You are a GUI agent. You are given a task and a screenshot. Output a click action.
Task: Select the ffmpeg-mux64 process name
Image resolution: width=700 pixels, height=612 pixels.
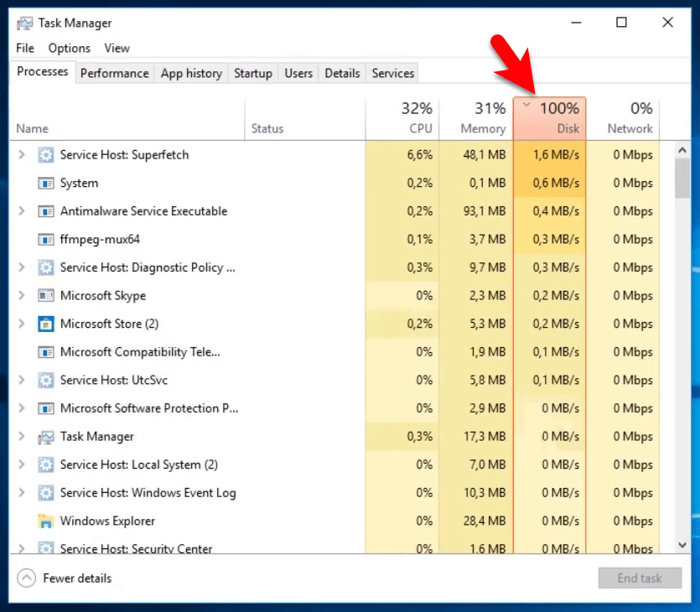(100, 239)
